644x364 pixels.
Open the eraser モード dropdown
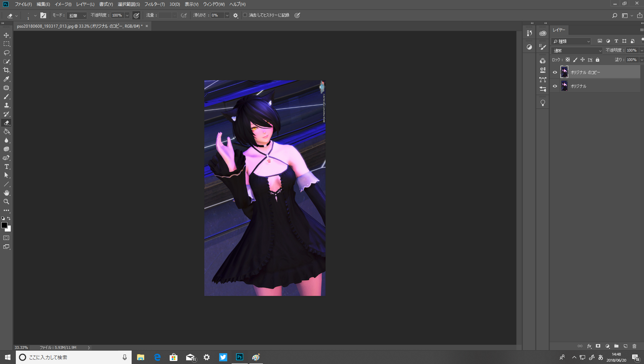77,16
